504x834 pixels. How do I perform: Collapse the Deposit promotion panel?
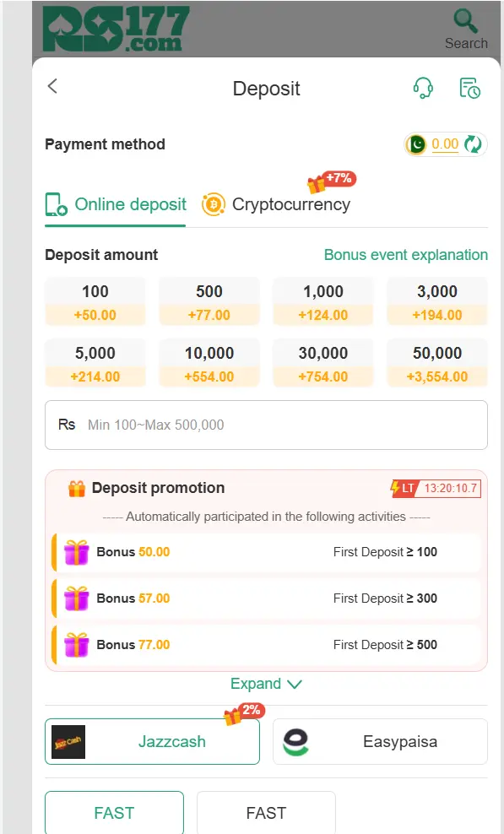(x=266, y=684)
